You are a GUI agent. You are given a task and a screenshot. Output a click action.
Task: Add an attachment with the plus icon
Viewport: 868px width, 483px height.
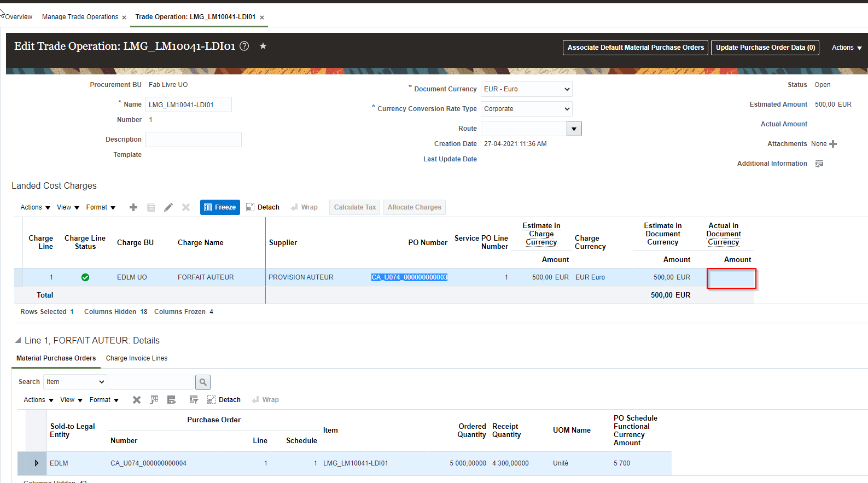[x=833, y=144]
